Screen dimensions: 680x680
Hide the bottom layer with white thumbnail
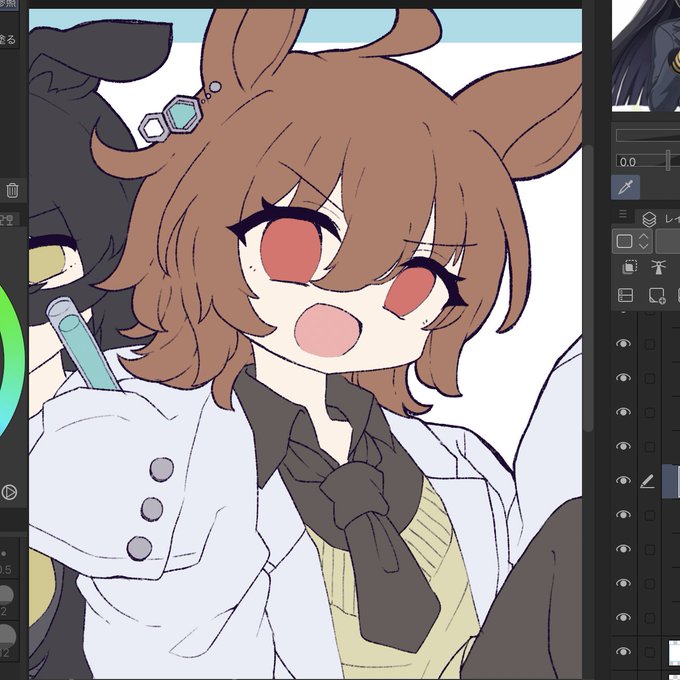pos(623,652)
